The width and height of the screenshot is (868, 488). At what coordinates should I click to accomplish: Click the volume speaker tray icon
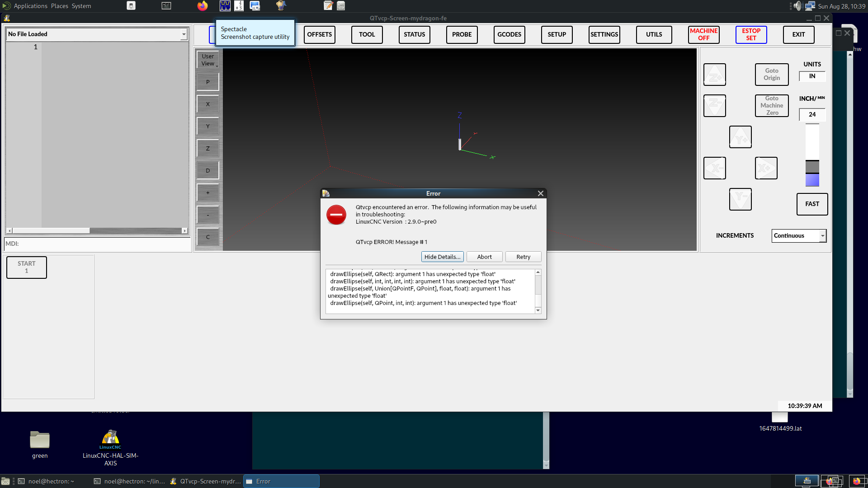[x=797, y=6]
